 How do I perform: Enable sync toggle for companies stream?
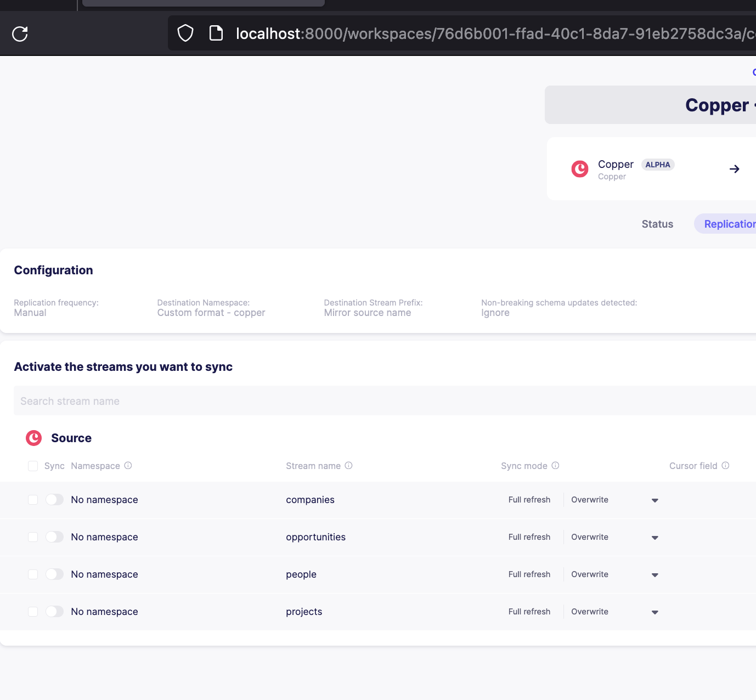point(54,500)
